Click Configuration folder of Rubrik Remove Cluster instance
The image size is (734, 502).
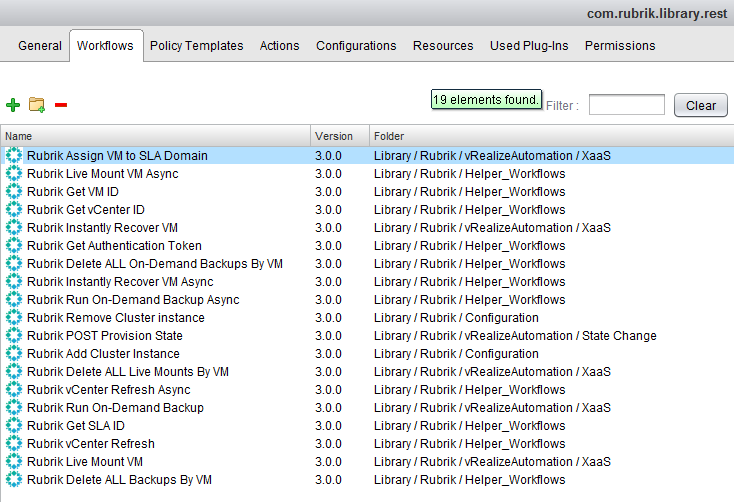(456, 318)
